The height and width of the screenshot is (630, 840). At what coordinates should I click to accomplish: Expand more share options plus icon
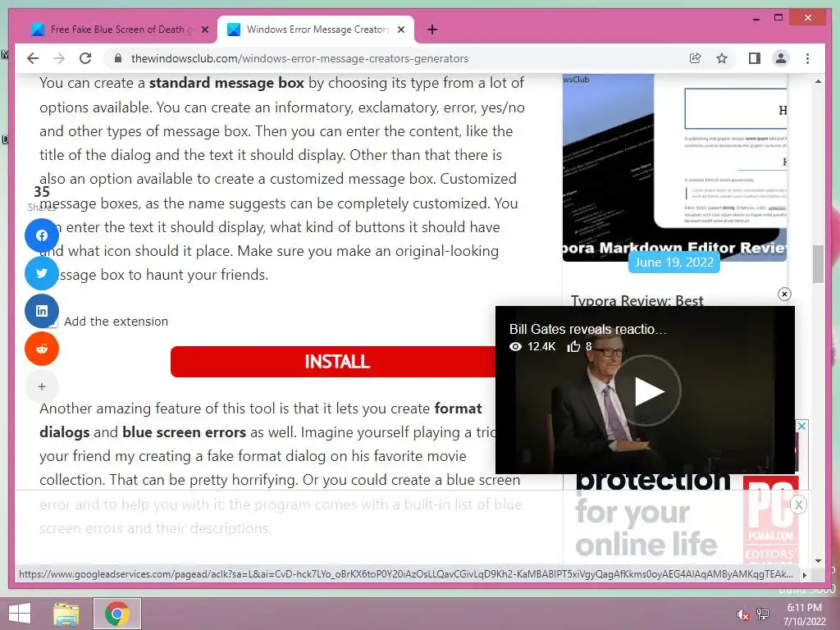pos(42,386)
